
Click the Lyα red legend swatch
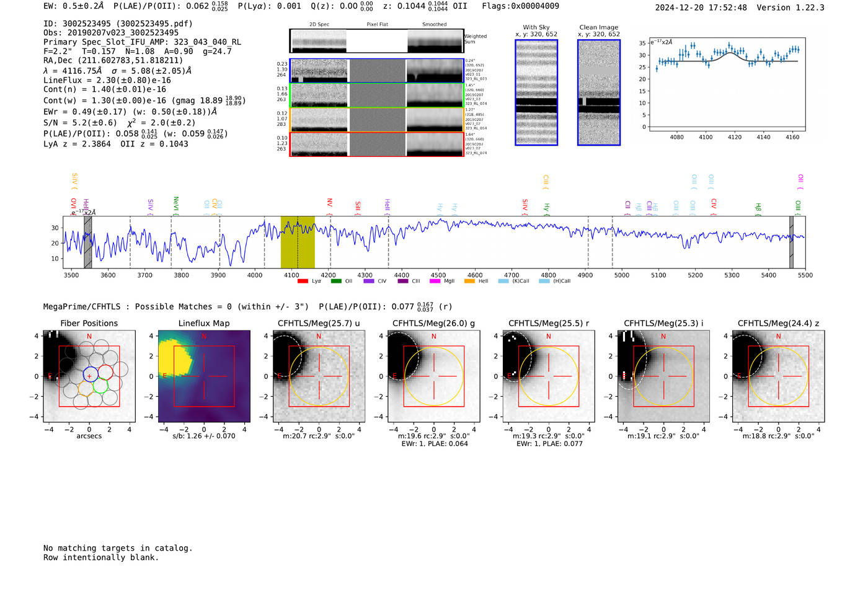point(303,281)
